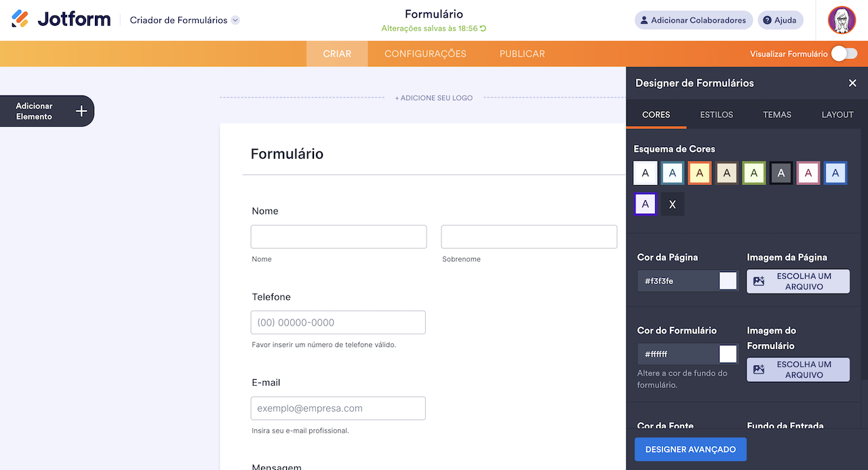Switch to the CONFIGURAÇÕES tab

click(425, 53)
